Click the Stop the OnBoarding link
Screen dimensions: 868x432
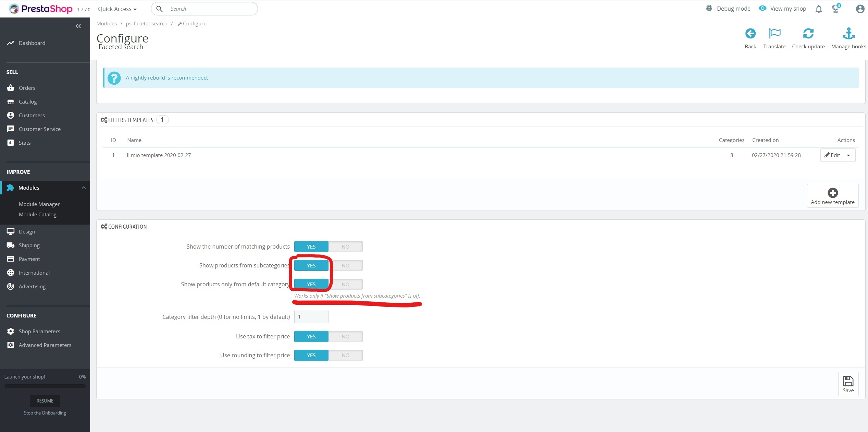pos(45,413)
